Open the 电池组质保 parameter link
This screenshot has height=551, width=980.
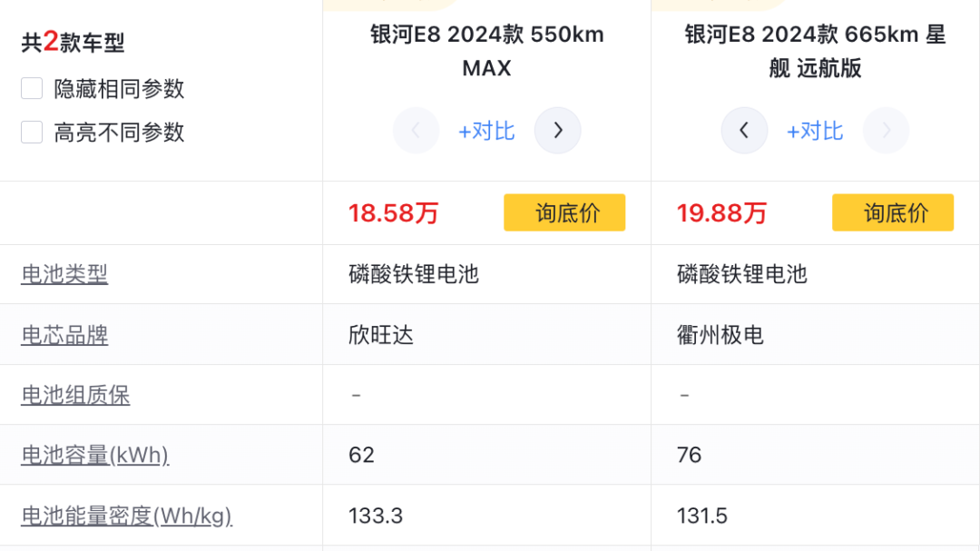tap(75, 395)
